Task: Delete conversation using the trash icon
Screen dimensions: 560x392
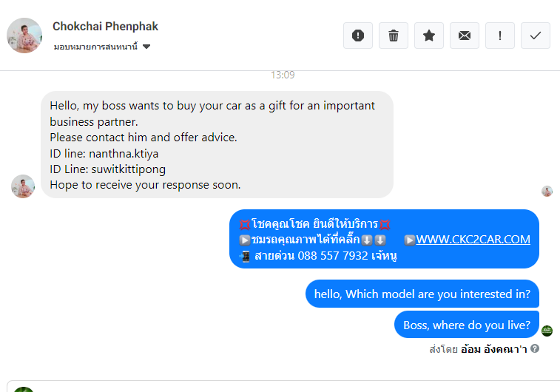Action: (x=394, y=36)
